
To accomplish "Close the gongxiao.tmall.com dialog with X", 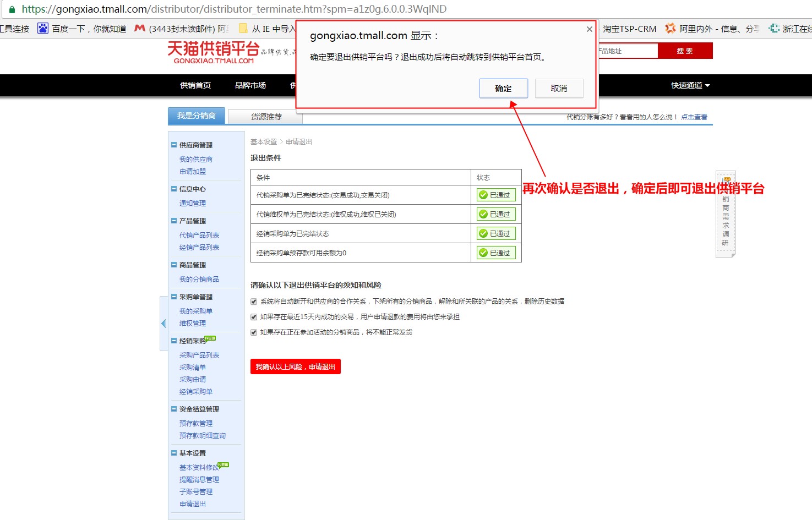I will click(x=589, y=29).
